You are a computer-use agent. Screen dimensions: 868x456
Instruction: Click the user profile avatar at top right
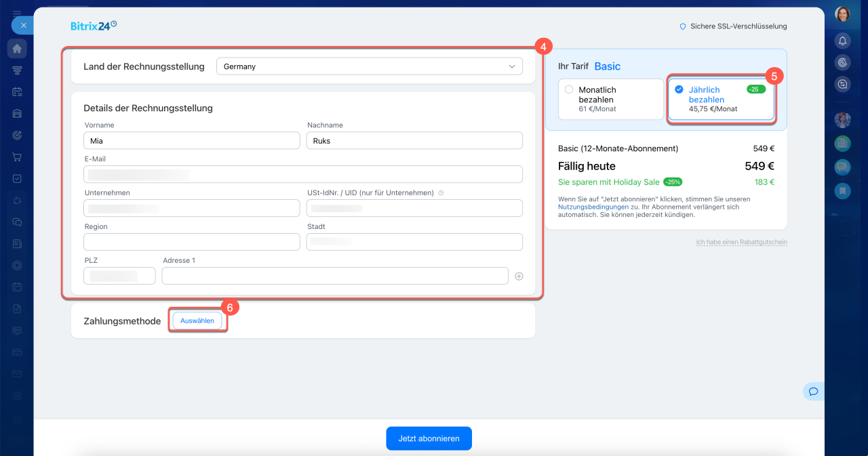click(x=842, y=14)
